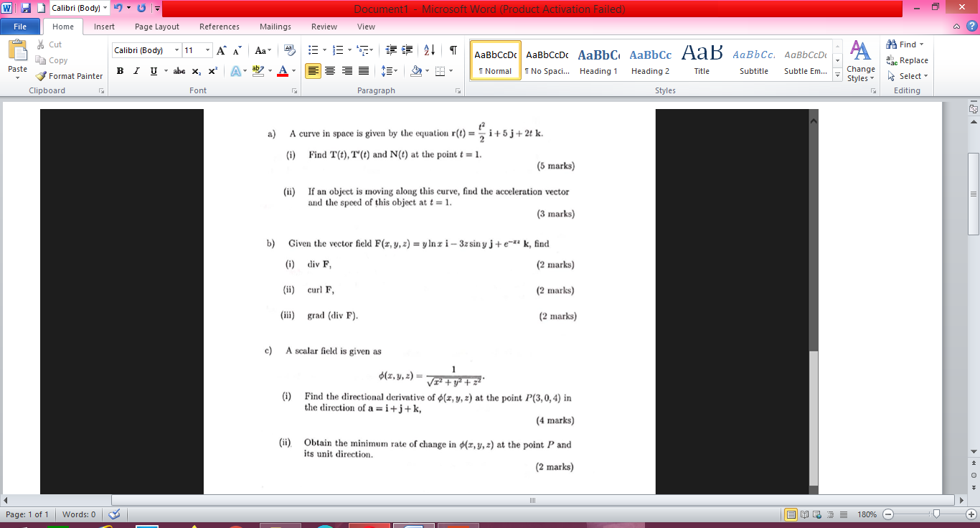Switch to the Mailings ribbon tab
The image size is (980, 528).
point(275,27)
